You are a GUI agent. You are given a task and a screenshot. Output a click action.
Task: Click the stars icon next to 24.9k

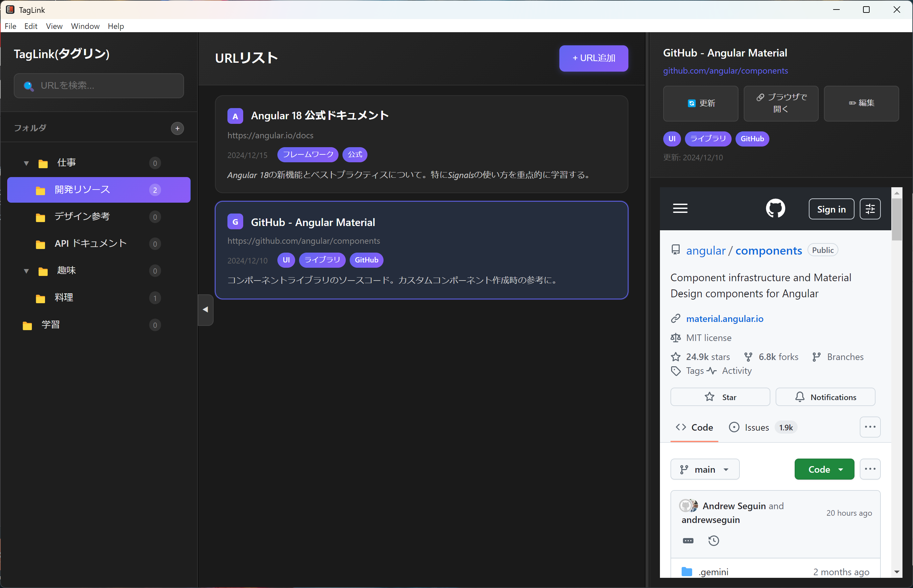pos(675,357)
